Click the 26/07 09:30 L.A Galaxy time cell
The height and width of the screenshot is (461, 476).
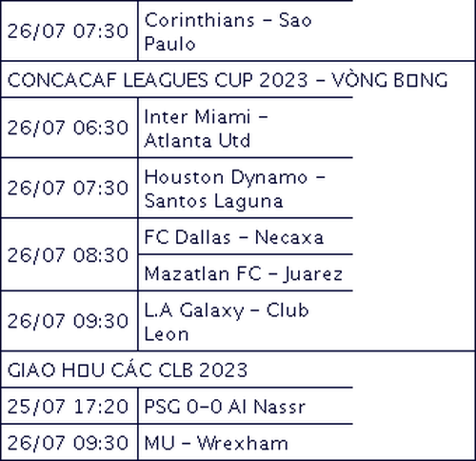pyautogui.click(x=69, y=321)
